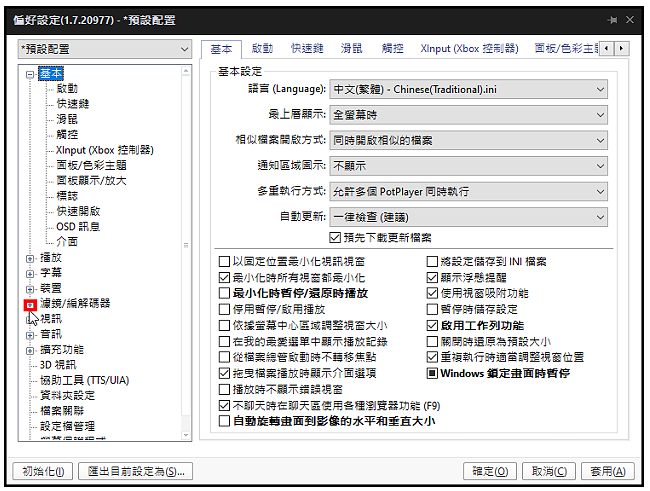This screenshot has width=650, height=491.
Task: Enable 停用暫停/啟用播放 checkbox
Action: 224,309
